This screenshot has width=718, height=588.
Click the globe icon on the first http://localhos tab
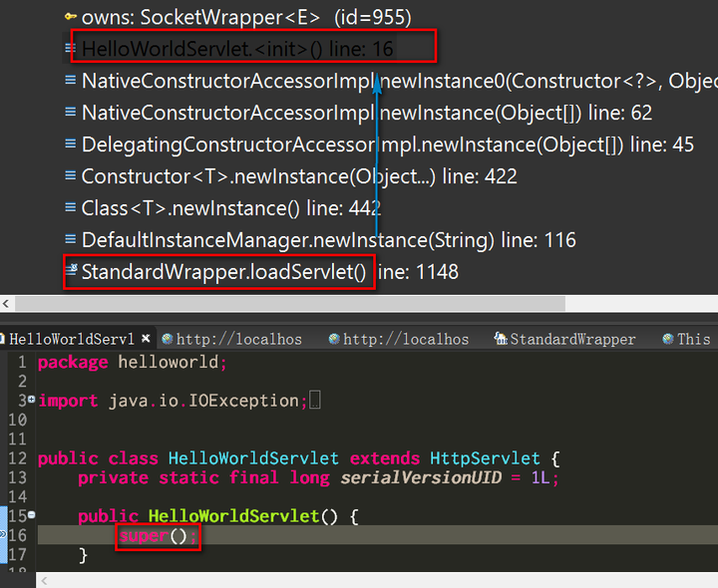(x=168, y=339)
